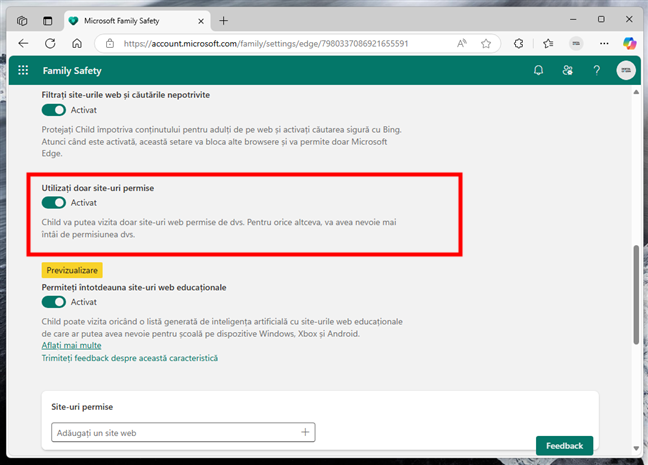The height and width of the screenshot is (465, 648).
Task: Open notifications bell in Family Safety
Action: tap(538, 70)
